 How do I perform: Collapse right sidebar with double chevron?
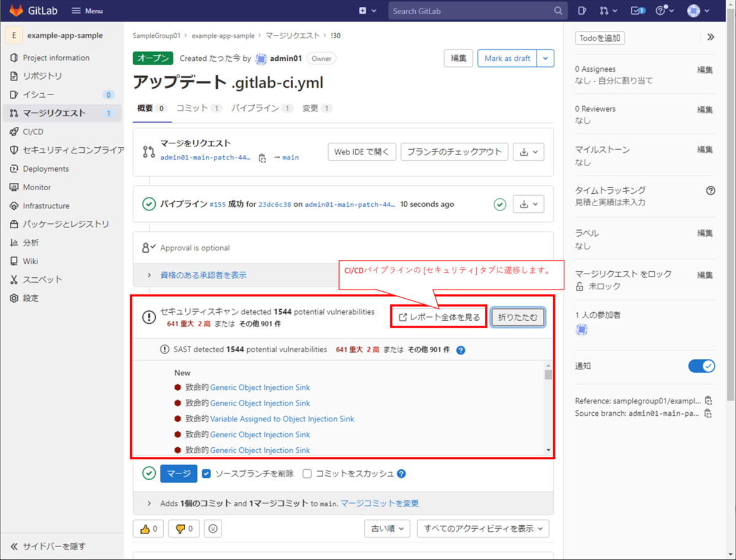(x=710, y=37)
